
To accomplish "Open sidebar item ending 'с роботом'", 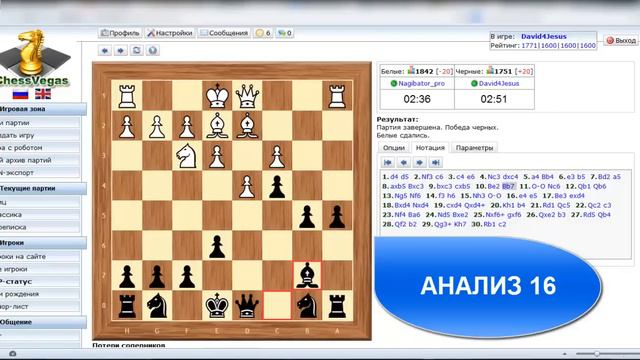I will (40, 147).
